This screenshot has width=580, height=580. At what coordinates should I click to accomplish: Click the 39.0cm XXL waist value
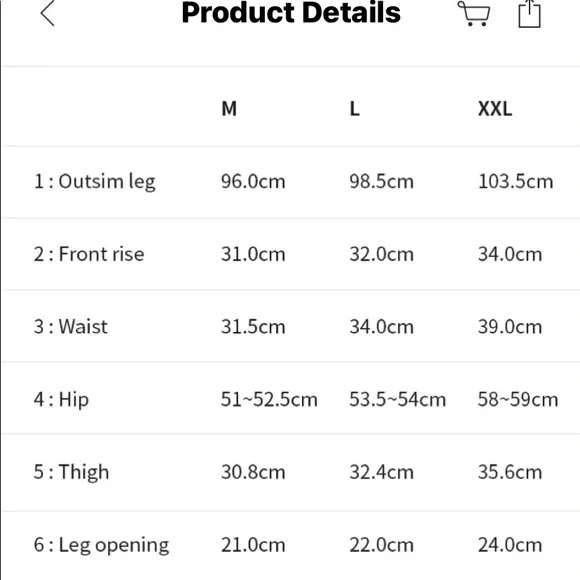510,327
